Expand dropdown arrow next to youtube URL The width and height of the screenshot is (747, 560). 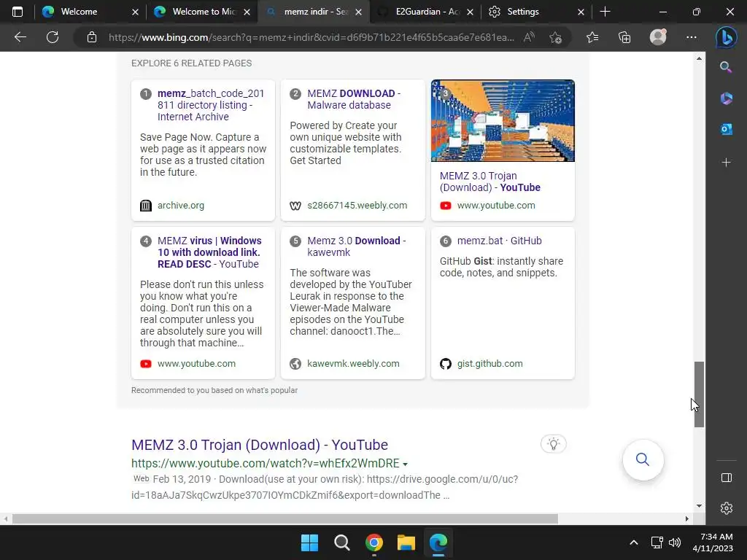pos(405,464)
